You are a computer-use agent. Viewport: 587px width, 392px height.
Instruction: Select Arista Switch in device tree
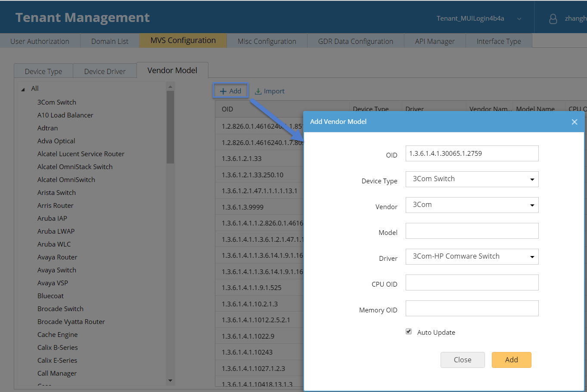(56, 192)
